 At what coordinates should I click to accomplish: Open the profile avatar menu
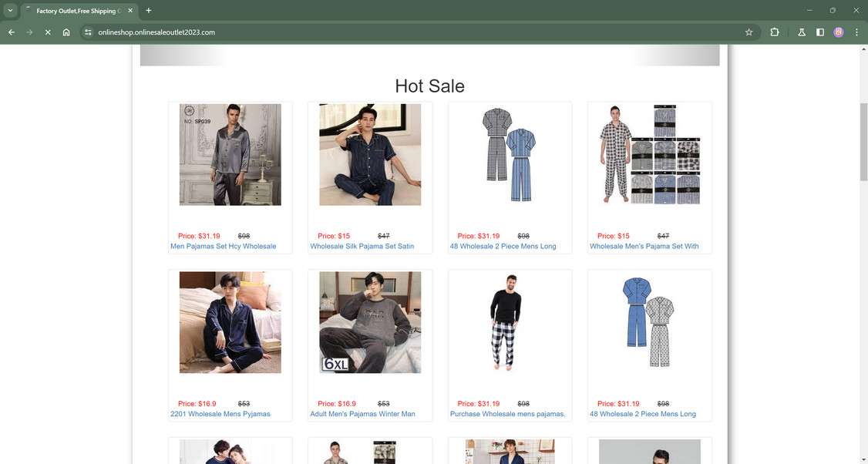click(838, 32)
